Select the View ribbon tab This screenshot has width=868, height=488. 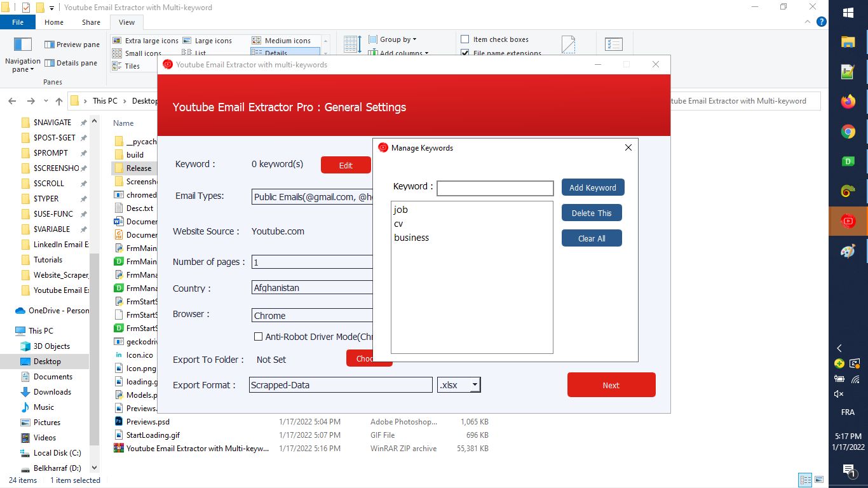point(126,22)
